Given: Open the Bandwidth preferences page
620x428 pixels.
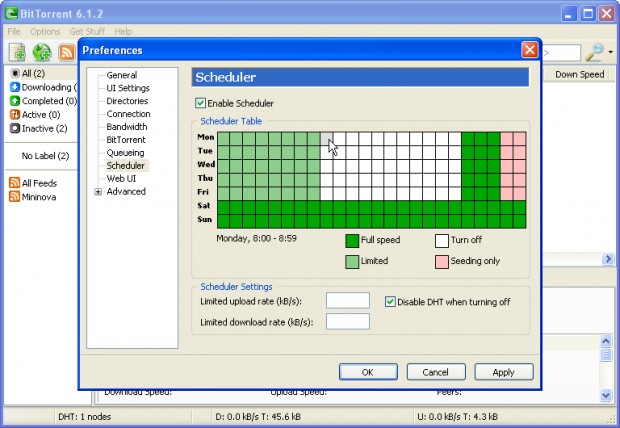Looking at the screenshot, I should (x=127, y=127).
